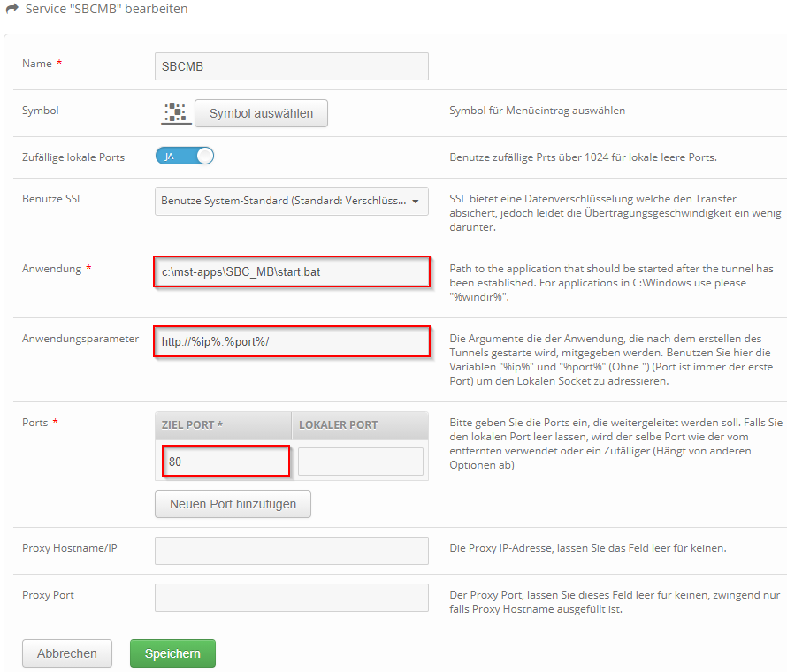Click the Benutze zufällige Prts help text
Viewport: 787px width, 672px height.
click(584, 157)
